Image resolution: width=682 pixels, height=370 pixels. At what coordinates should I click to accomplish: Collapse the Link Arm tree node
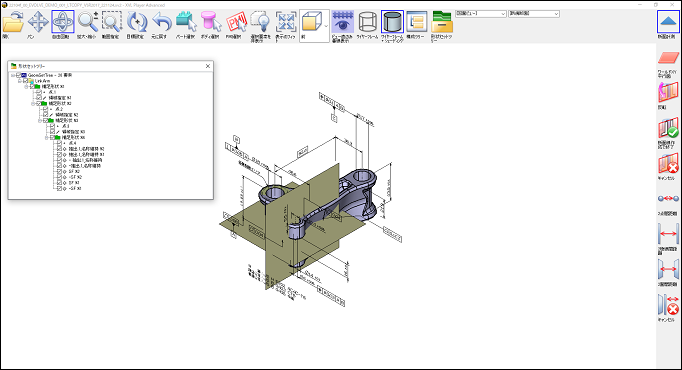[19, 81]
